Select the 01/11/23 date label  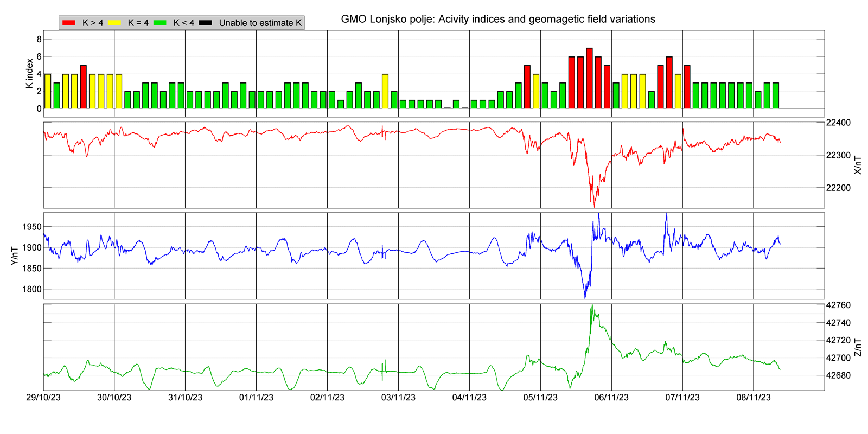pos(256,398)
